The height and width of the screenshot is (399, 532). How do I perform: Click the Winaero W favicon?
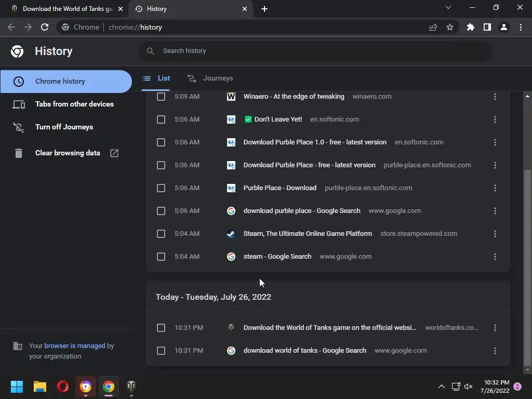click(231, 97)
